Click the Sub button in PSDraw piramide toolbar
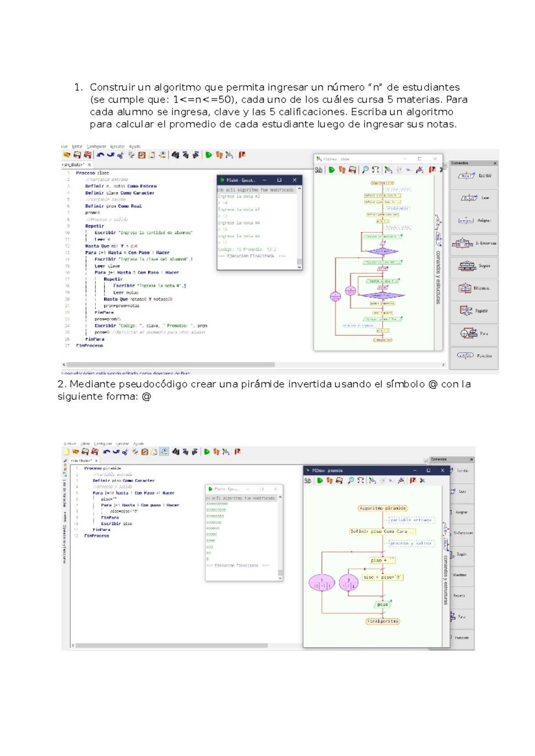The height and width of the screenshot is (756, 535). coord(308,481)
